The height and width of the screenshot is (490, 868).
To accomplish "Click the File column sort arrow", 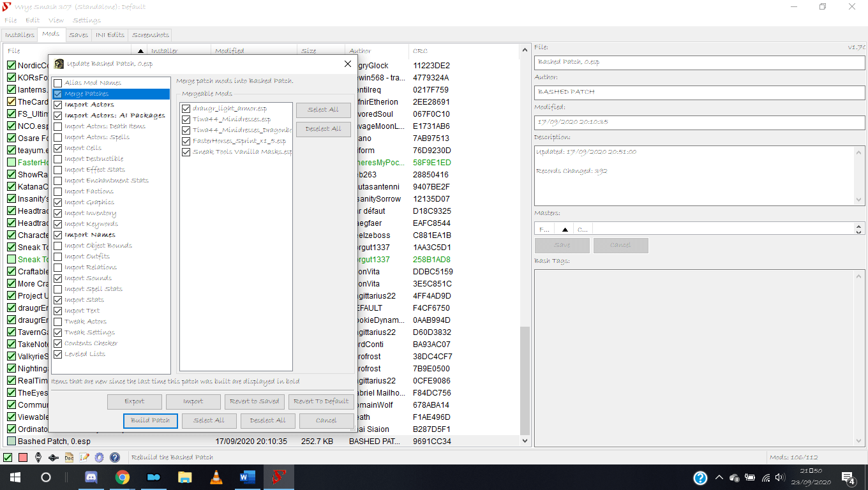I will point(141,51).
